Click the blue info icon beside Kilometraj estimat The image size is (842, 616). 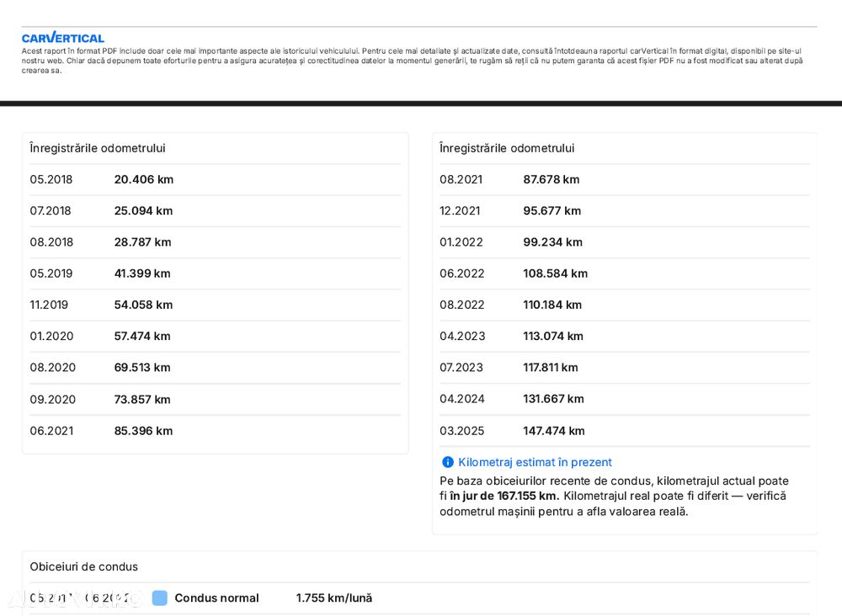tap(447, 462)
